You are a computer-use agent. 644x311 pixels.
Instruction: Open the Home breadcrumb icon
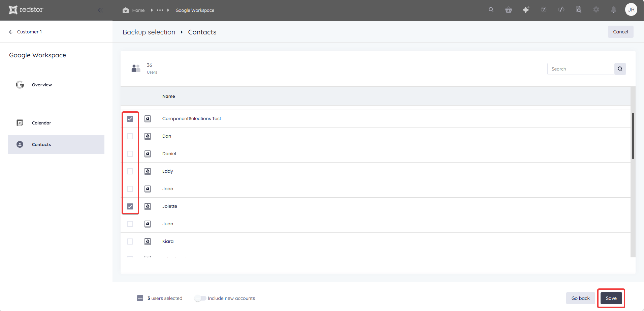[x=126, y=10]
